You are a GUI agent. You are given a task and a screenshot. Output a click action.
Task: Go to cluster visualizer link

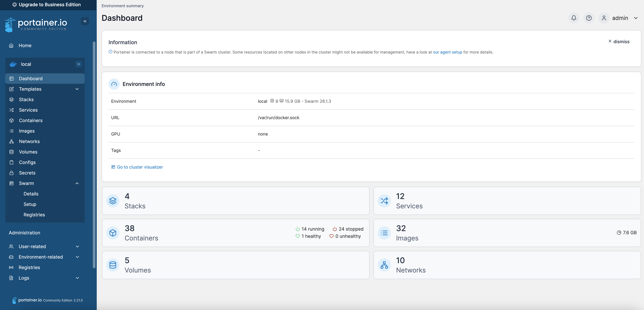140,167
